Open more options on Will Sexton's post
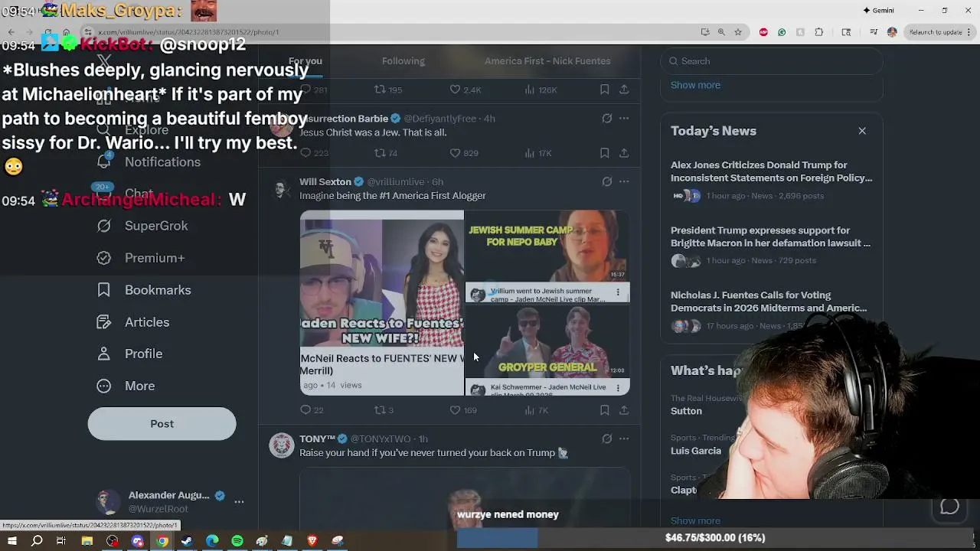The width and height of the screenshot is (980, 551). click(x=624, y=182)
